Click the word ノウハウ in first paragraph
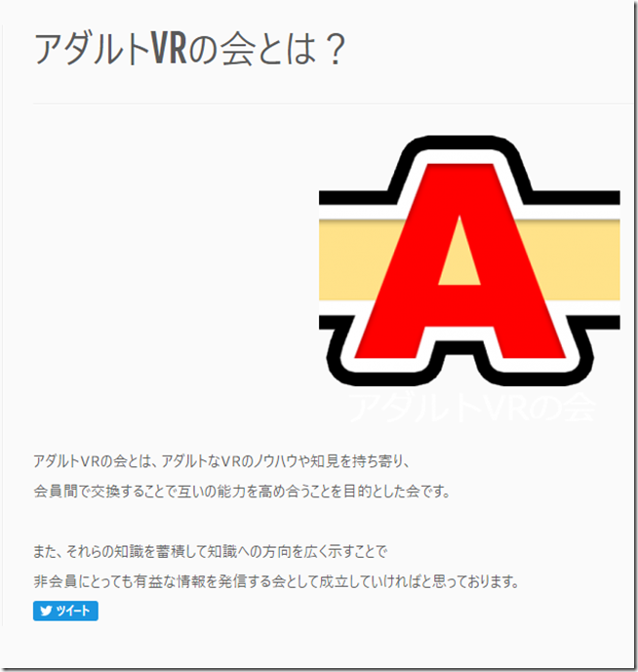This screenshot has height=672, width=638. click(x=276, y=461)
